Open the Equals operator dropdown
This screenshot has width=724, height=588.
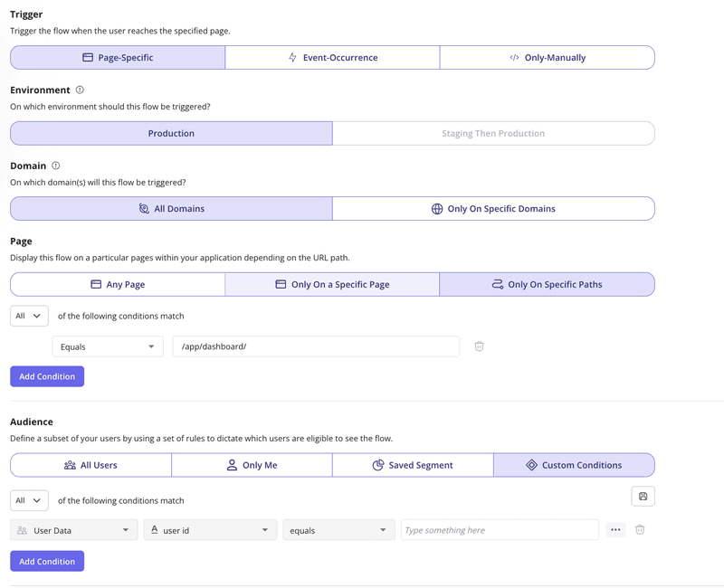click(107, 346)
